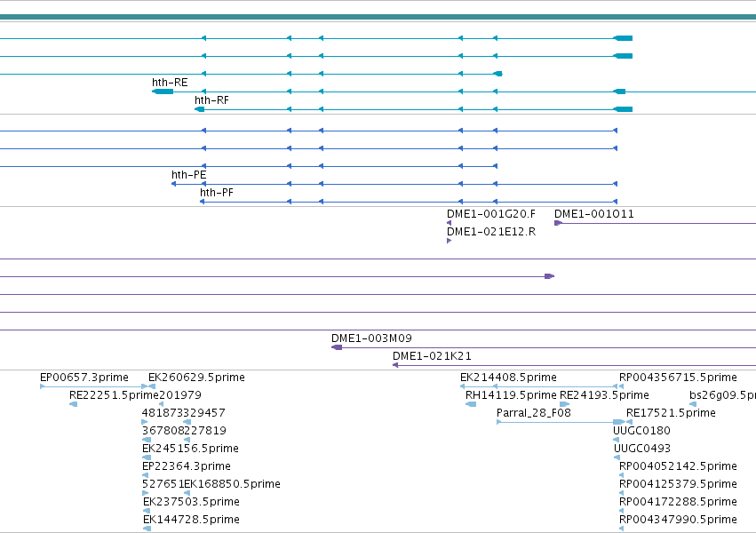Click the RP004347990.5prime label

[678, 520]
